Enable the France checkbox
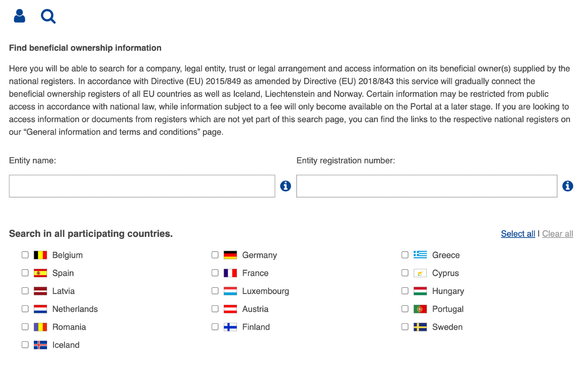588x369 pixels. [215, 273]
